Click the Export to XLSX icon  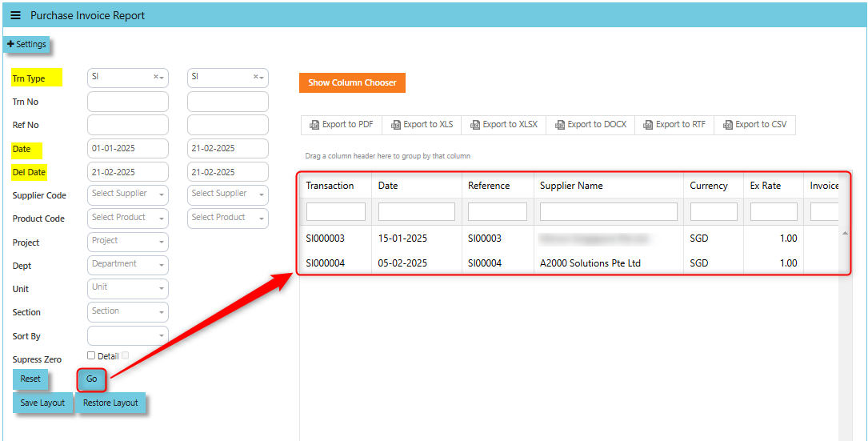(475, 125)
